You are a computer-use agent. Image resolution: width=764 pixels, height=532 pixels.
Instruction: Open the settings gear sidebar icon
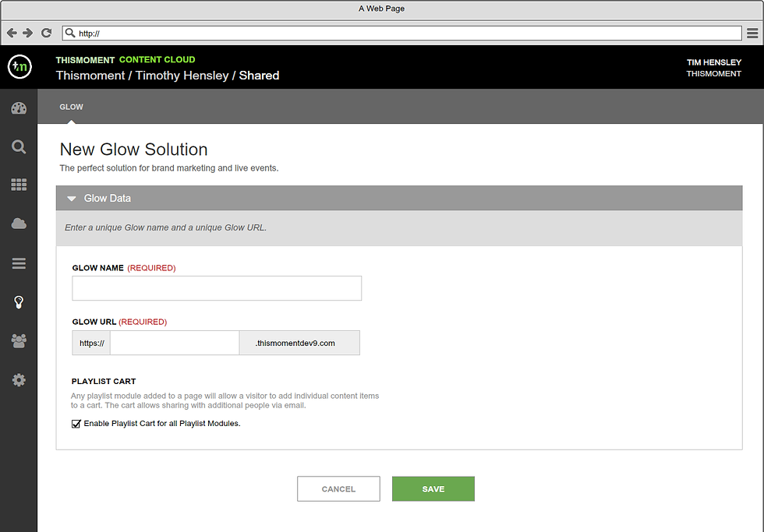[x=19, y=379]
